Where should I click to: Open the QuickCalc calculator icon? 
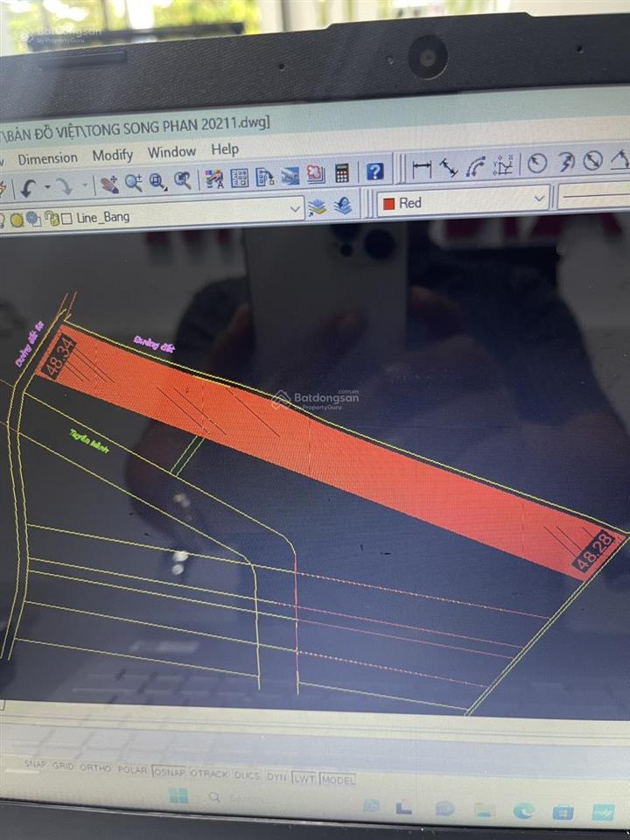[342, 173]
